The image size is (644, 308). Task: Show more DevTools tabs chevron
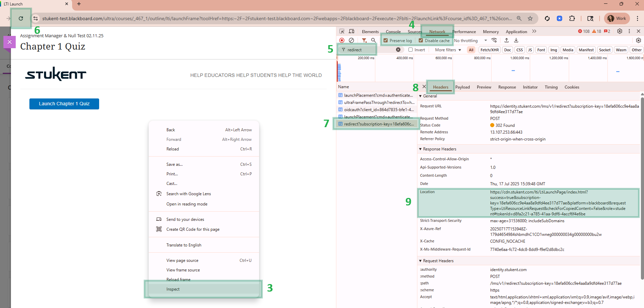point(534,31)
